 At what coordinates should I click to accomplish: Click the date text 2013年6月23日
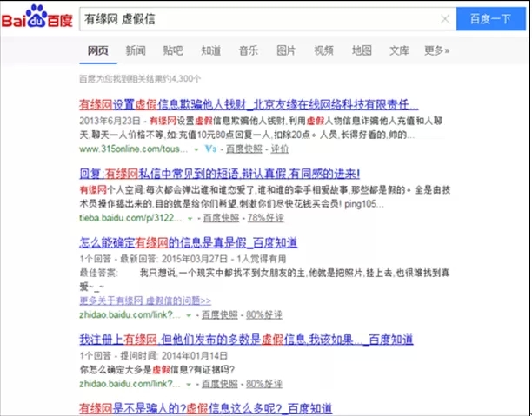click(x=110, y=121)
